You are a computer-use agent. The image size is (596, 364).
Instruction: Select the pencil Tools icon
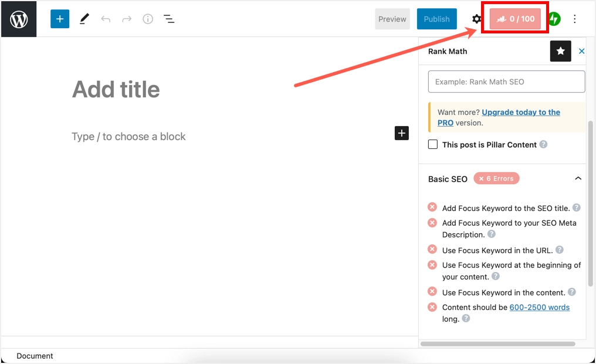(84, 19)
